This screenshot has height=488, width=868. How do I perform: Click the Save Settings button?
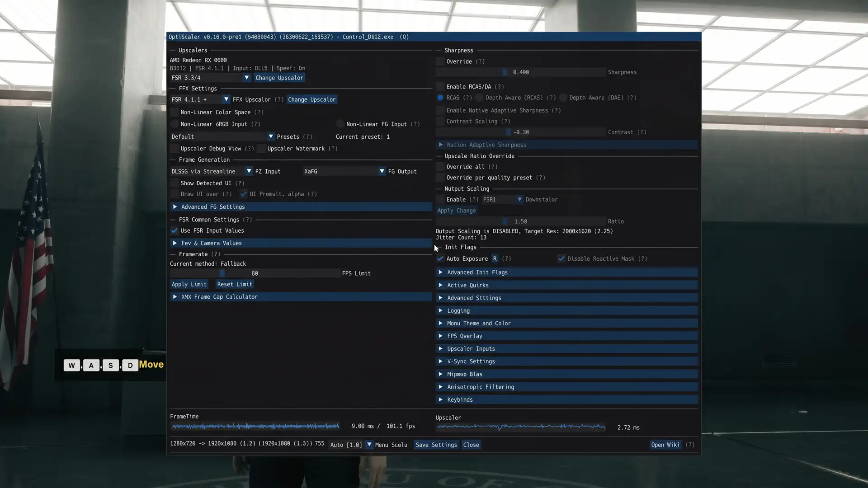[x=436, y=445]
